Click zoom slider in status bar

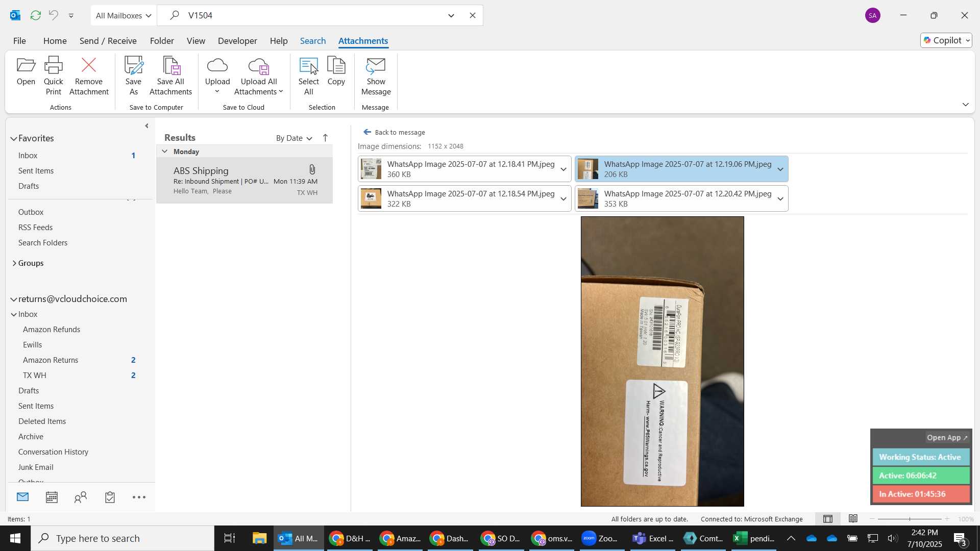tap(910, 519)
